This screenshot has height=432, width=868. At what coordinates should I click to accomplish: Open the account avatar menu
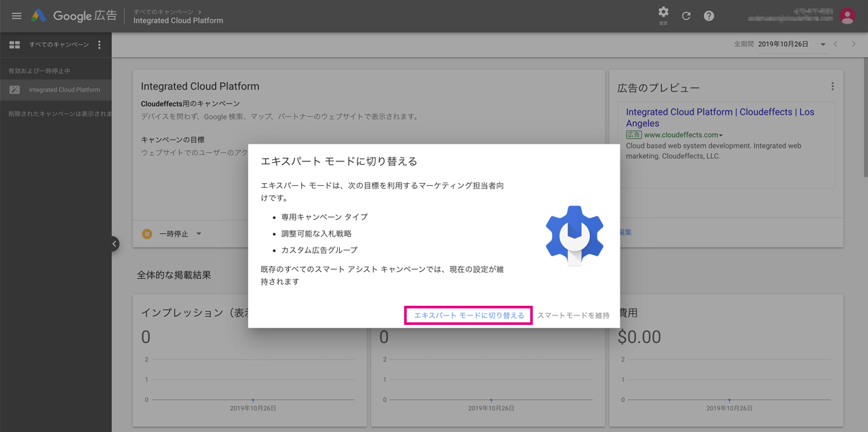coord(847,16)
